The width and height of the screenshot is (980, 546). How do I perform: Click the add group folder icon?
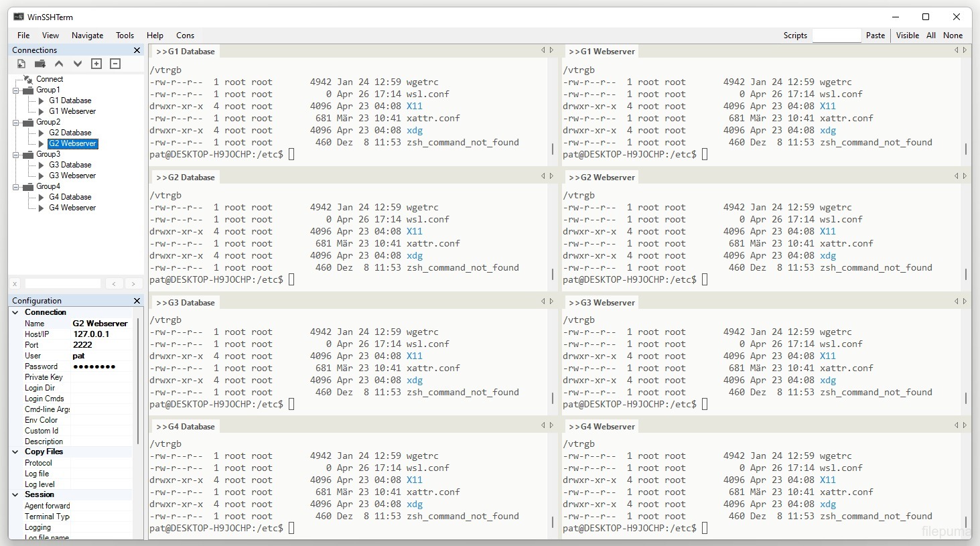40,64
